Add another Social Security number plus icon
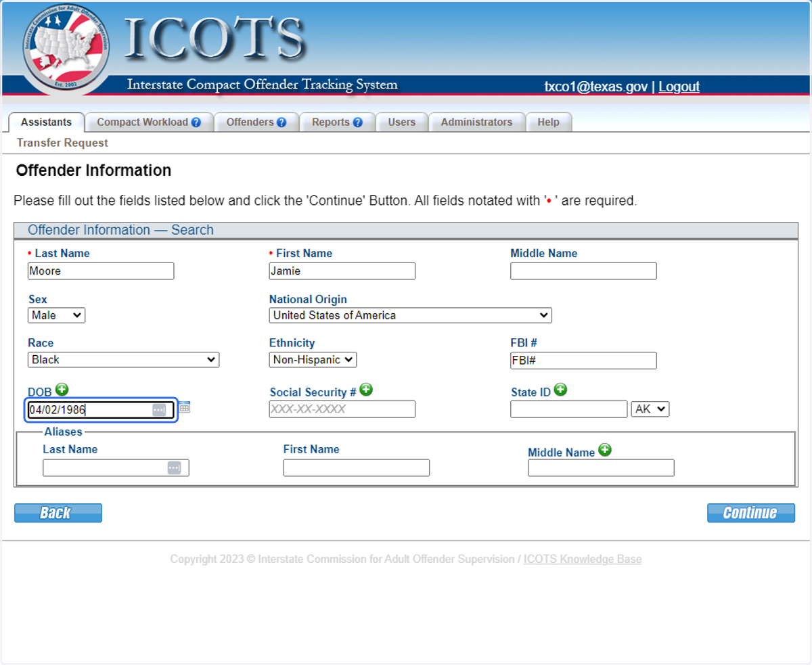The height and width of the screenshot is (665, 812). 366,390
